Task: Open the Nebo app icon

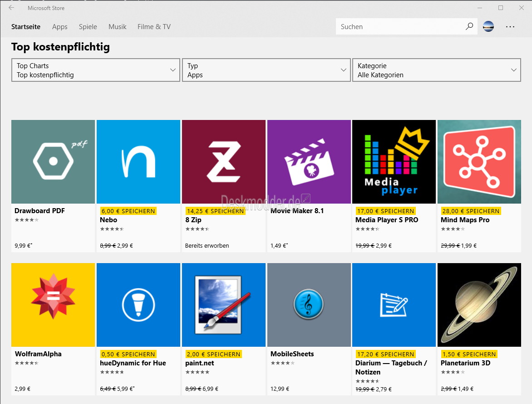Action: (x=138, y=162)
